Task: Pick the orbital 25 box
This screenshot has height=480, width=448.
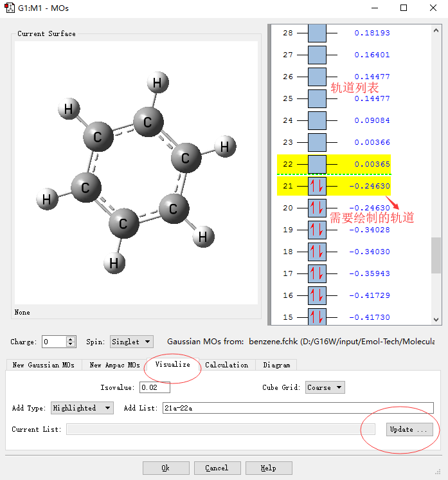Action: coord(317,98)
